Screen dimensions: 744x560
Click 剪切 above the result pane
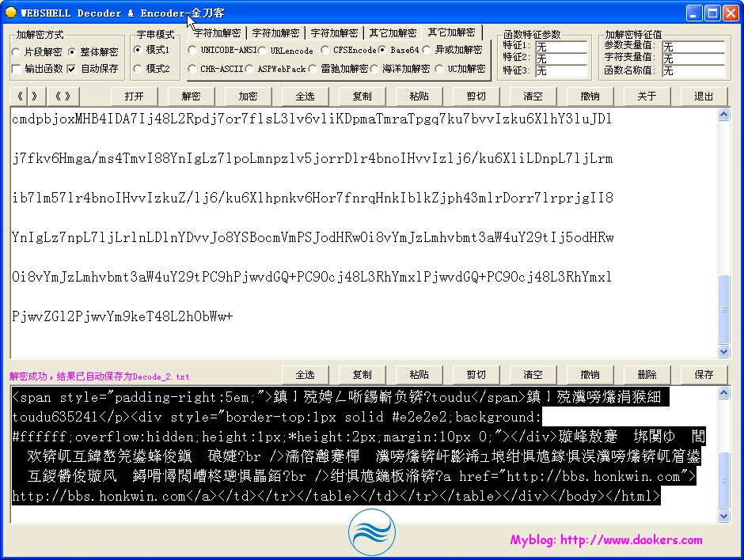point(476,375)
